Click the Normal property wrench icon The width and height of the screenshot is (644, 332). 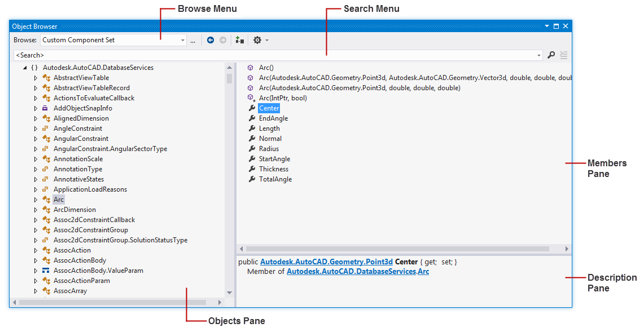(252, 138)
